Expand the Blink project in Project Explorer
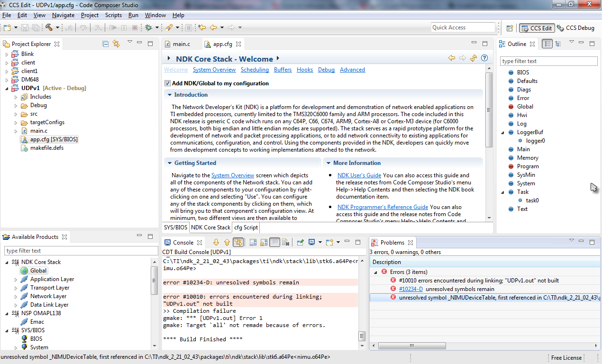 [x=7, y=54]
